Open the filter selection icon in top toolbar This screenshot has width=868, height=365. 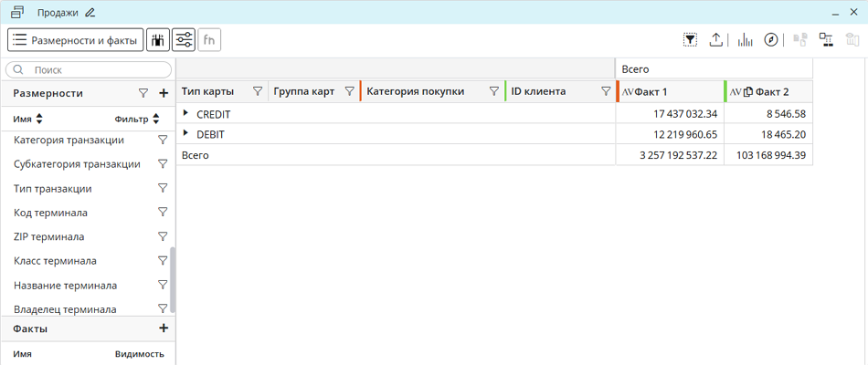[690, 40]
